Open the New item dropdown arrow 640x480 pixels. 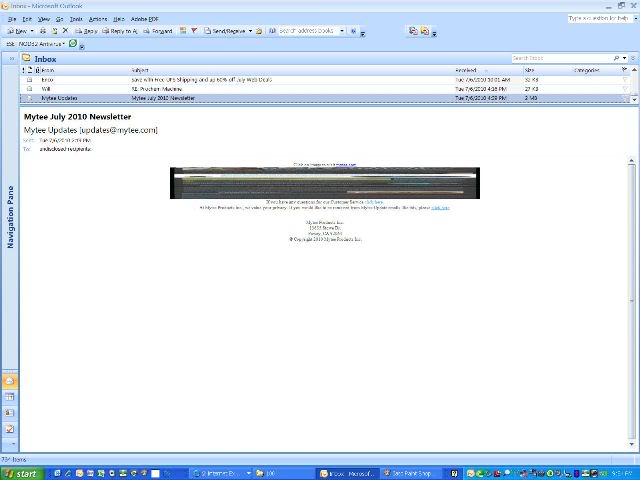point(32,31)
